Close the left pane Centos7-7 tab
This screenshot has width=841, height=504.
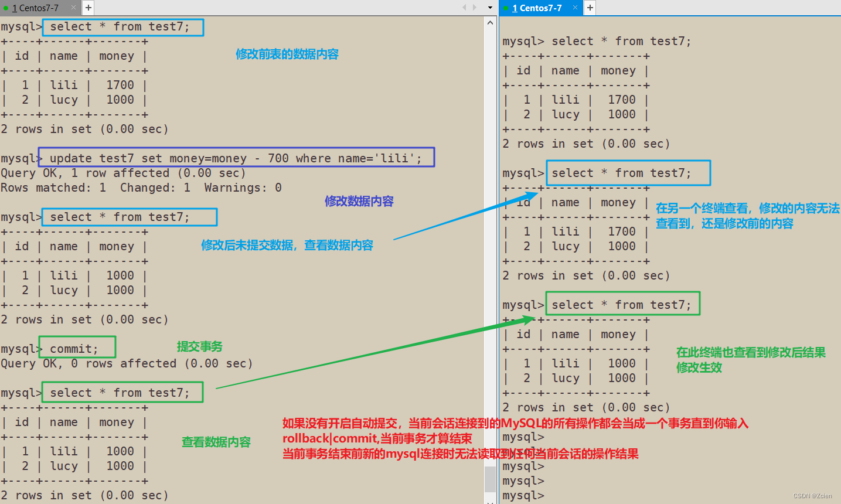coord(73,8)
